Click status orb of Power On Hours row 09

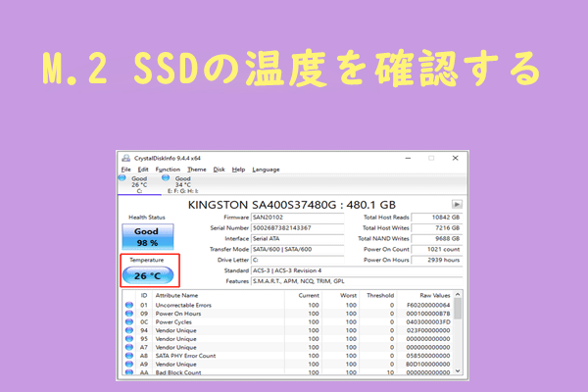pos(129,314)
